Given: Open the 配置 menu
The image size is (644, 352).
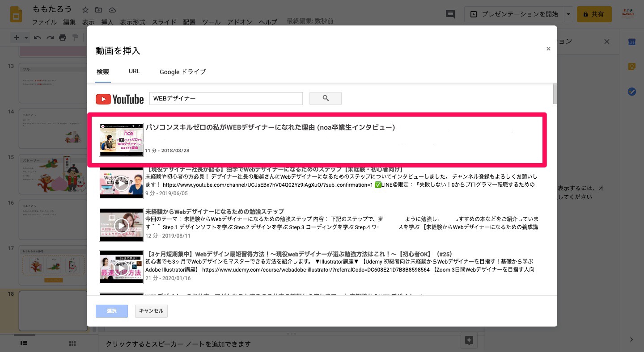Looking at the screenshot, I should (x=189, y=22).
